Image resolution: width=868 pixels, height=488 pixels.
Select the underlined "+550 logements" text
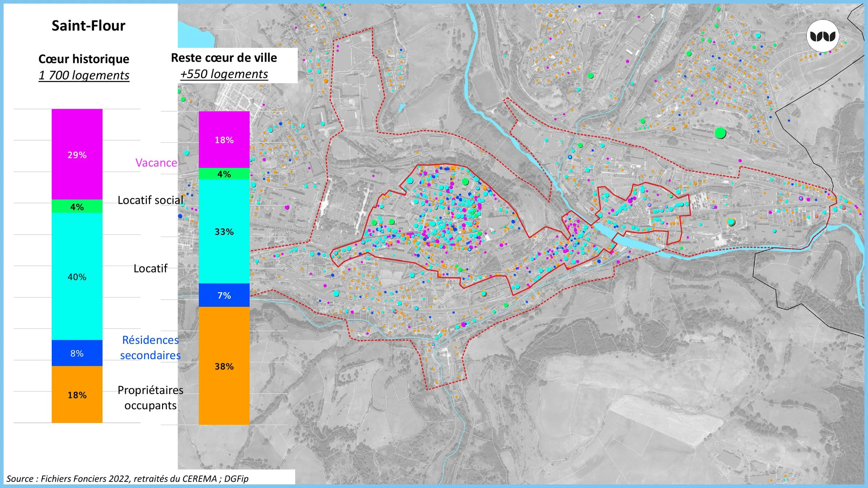[224, 74]
